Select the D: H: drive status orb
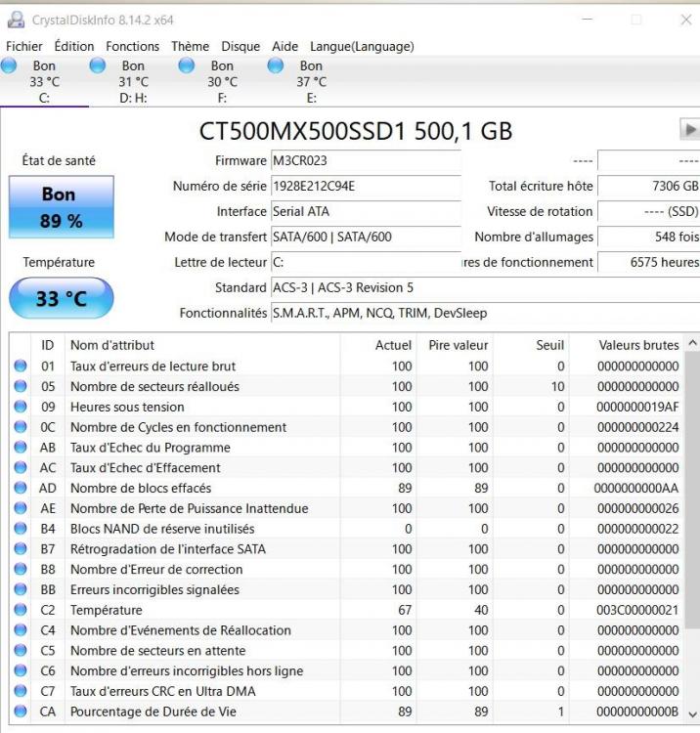This screenshot has width=700, height=733. point(98,66)
